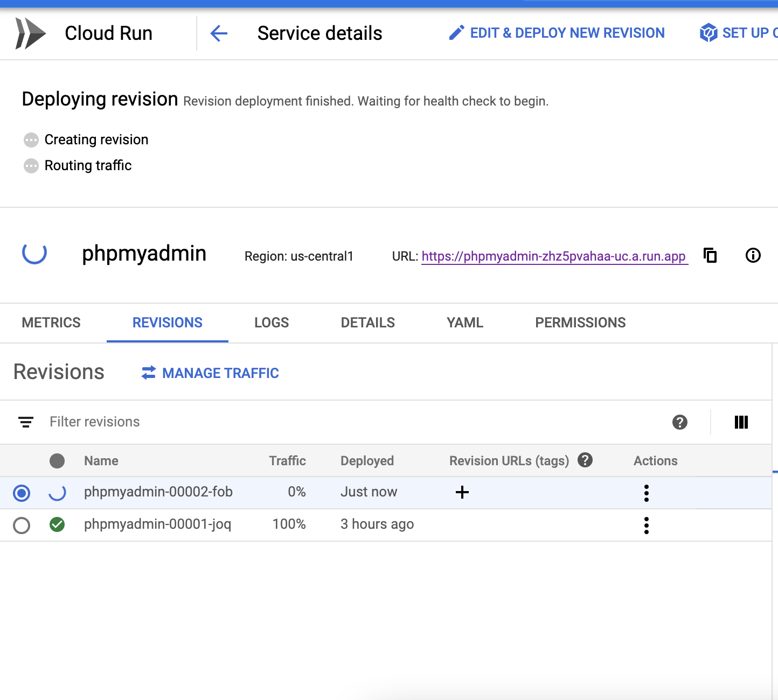The height and width of the screenshot is (700, 778).
Task: Open the filter help question icon
Action: click(x=680, y=422)
